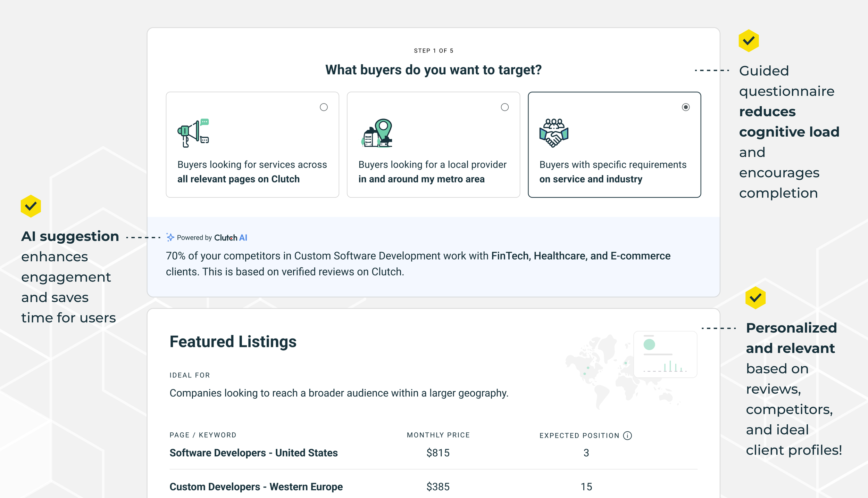Click 'FinTech, Healthcare, and E-commerce' bold text
The width and height of the screenshot is (868, 498).
(x=581, y=256)
